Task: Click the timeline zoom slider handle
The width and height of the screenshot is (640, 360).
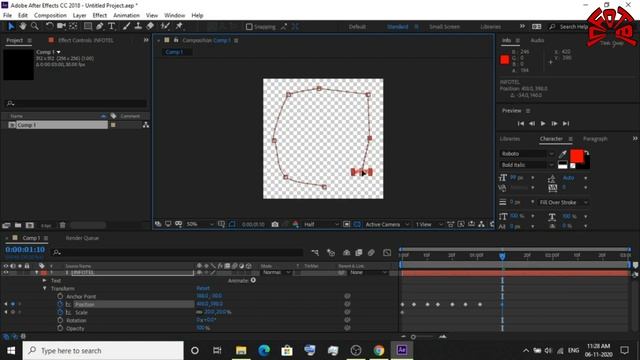Action: (413, 337)
